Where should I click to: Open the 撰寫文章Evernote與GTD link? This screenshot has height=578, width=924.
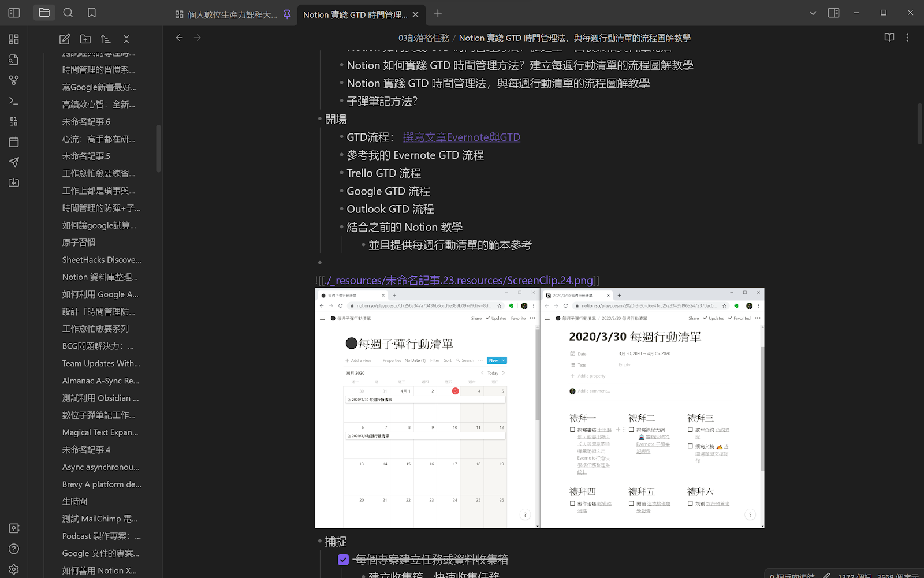tap(461, 137)
